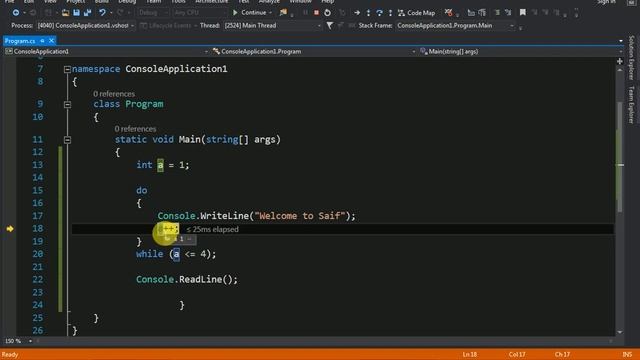Click the Open File folder icon
640x360 pixels.
tap(65, 13)
